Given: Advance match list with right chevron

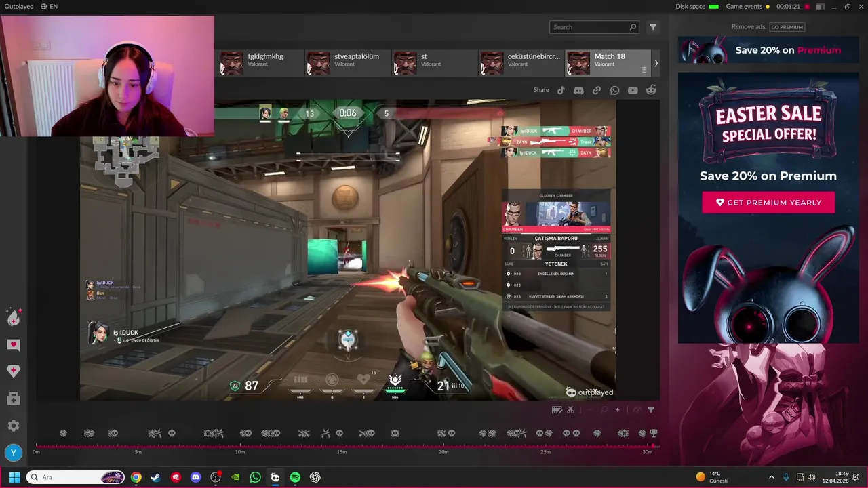Looking at the screenshot, I should point(656,63).
